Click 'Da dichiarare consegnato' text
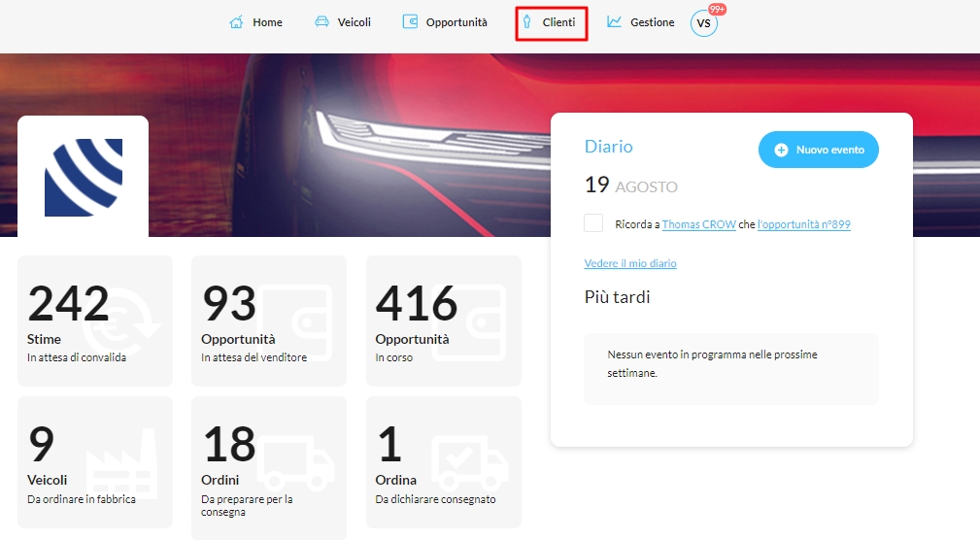 (435, 499)
